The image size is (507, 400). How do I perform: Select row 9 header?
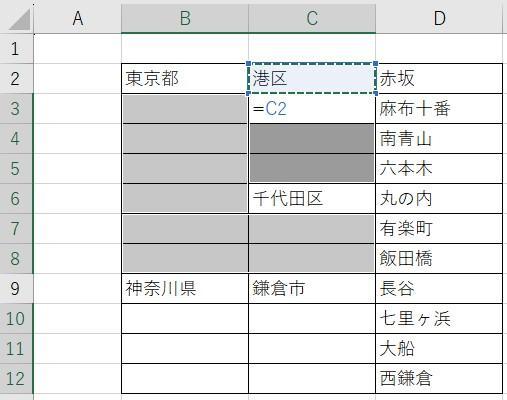pyautogui.click(x=16, y=288)
